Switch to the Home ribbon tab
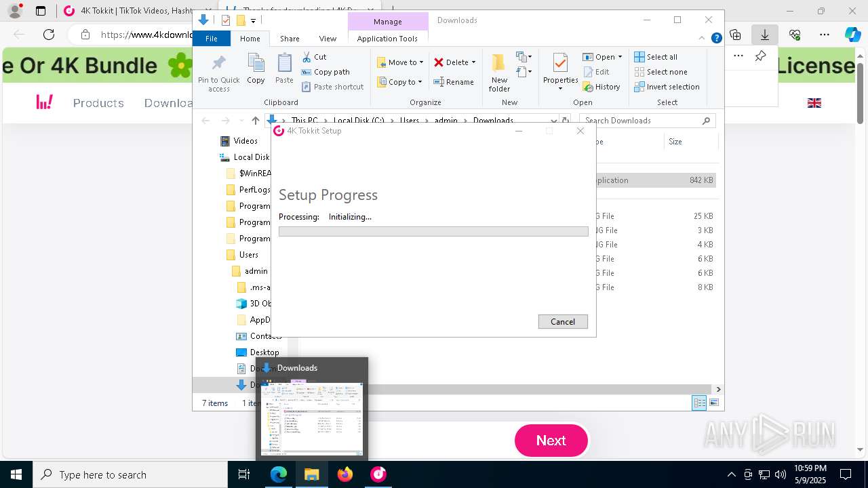The image size is (868, 488). click(250, 39)
